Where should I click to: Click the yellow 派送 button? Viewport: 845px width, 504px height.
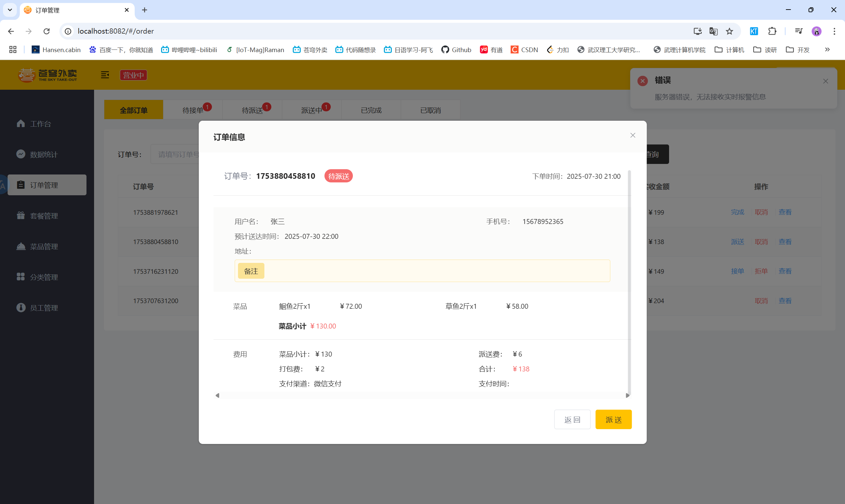coord(613,420)
